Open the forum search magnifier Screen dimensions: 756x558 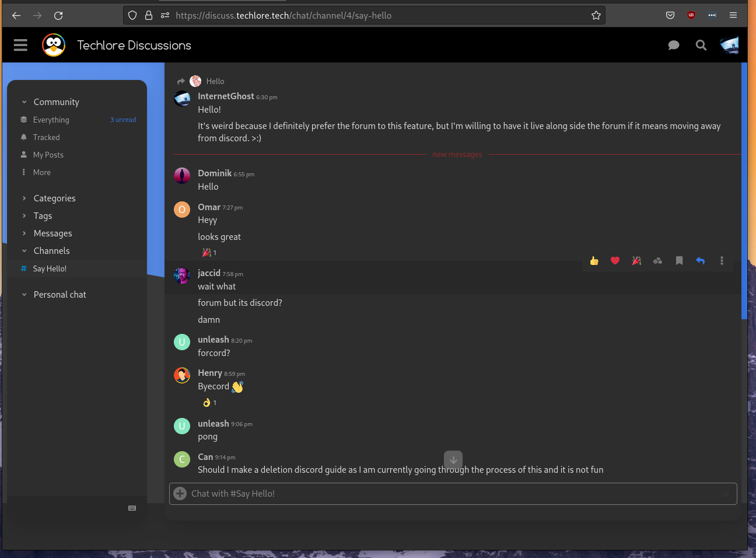[x=701, y=45]
